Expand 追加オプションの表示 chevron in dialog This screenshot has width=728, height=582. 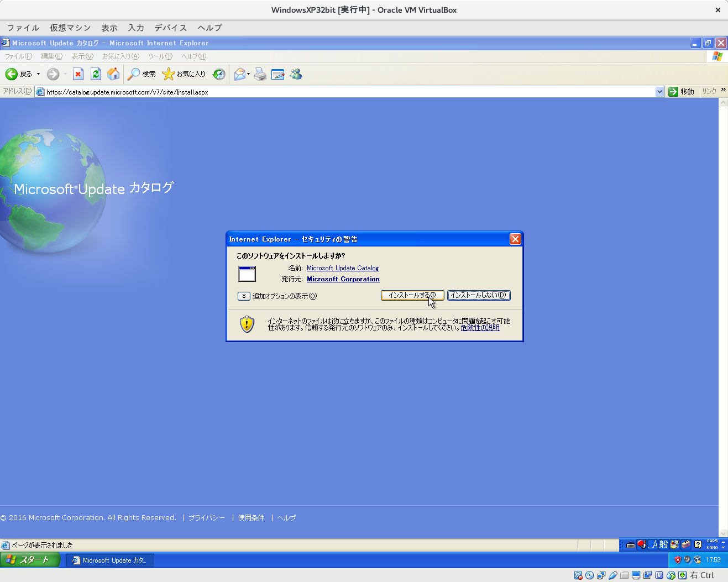244,296
